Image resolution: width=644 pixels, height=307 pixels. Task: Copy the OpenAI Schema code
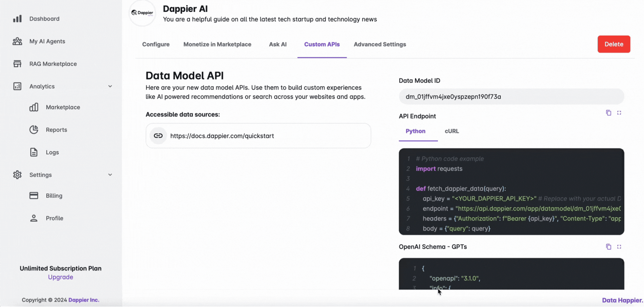click(608, 247)
